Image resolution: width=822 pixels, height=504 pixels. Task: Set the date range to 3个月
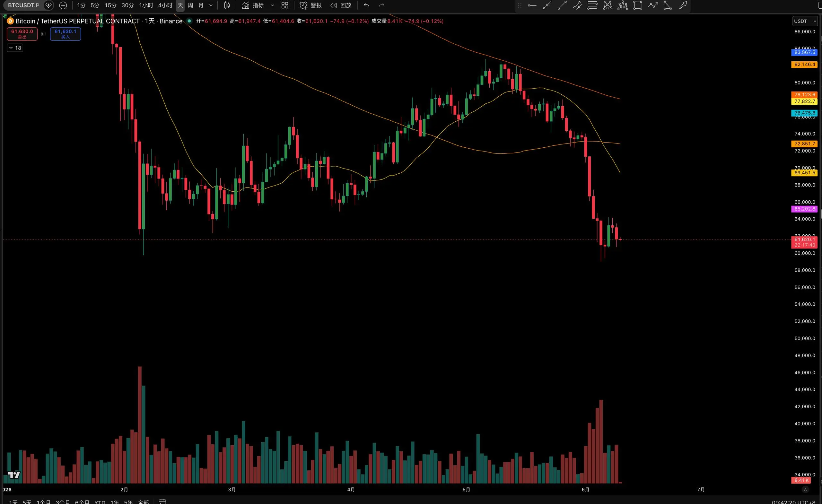coord(63,502)
